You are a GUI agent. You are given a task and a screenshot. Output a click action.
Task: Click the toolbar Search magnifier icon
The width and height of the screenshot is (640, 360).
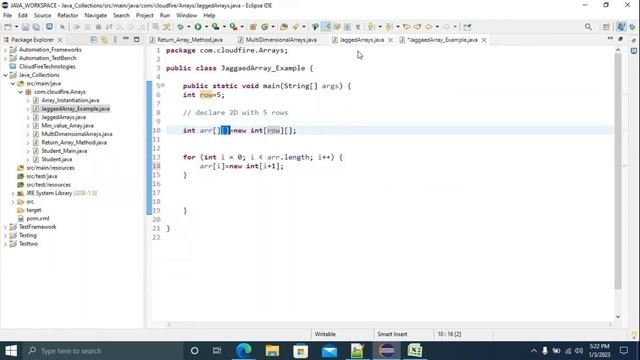588,27
